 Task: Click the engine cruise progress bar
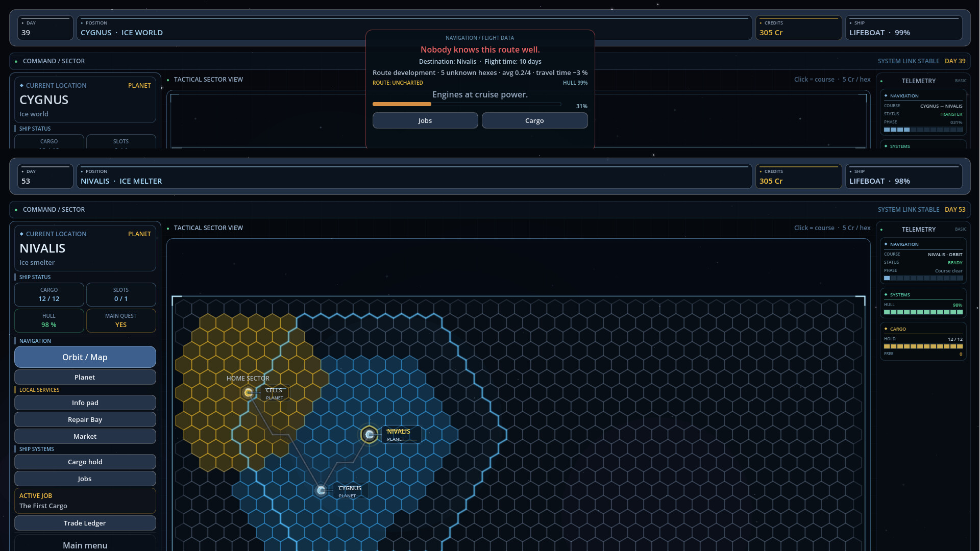[467, 104]
